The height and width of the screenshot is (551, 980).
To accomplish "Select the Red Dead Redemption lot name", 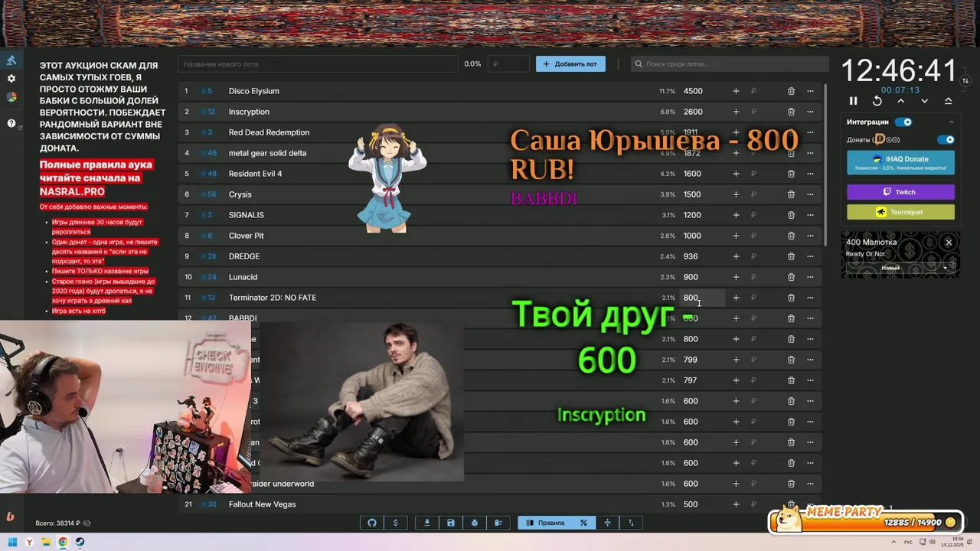I will point(269,132).
